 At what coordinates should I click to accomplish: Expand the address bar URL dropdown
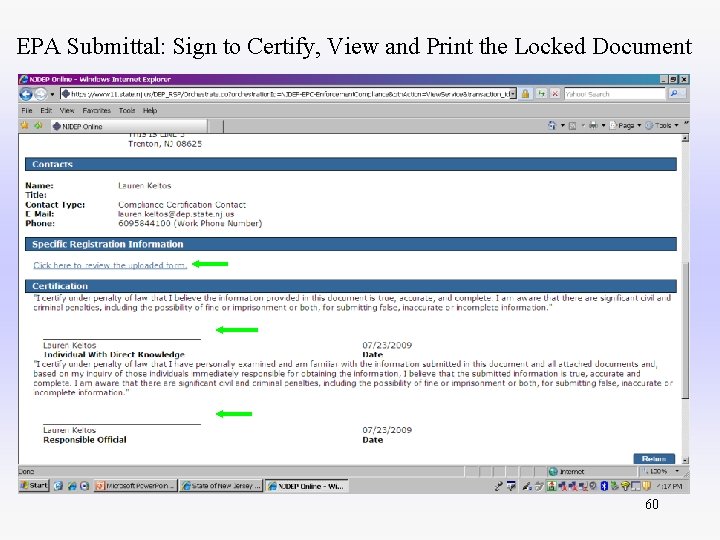tap(513, 94)
